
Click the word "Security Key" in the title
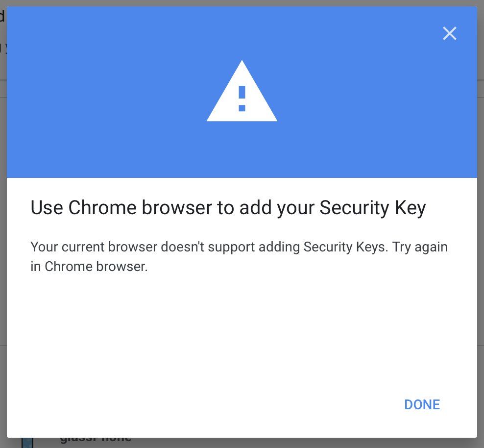tap(372, 208)
